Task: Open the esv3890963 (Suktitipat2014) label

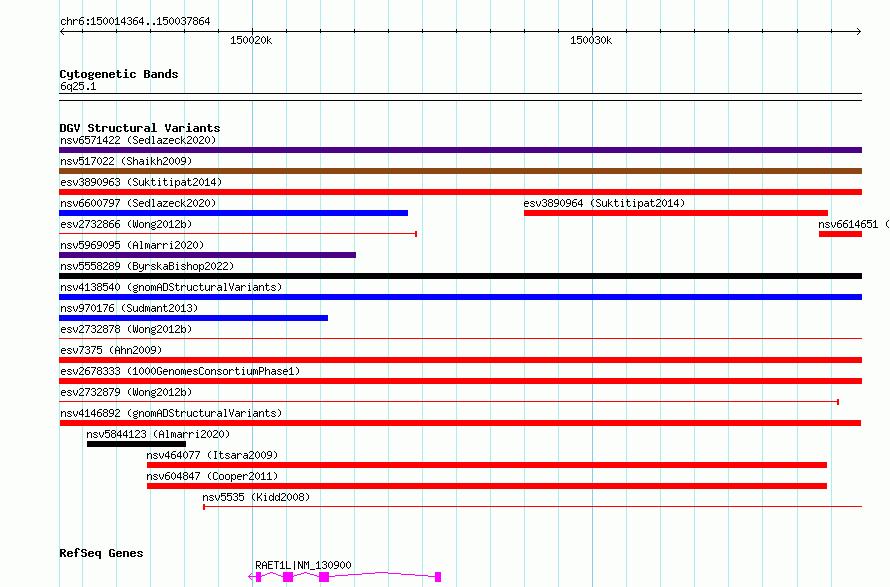Action: tap(141, 182)
